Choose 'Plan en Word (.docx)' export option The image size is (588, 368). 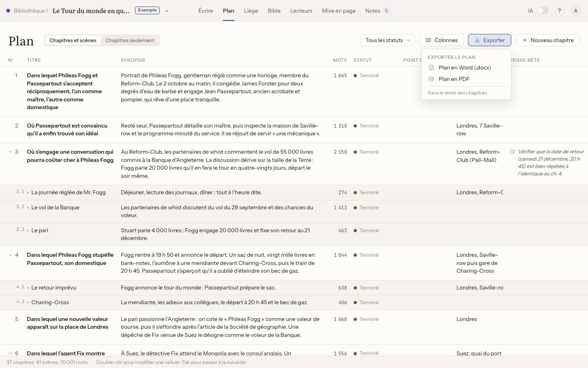click(466, 67)
